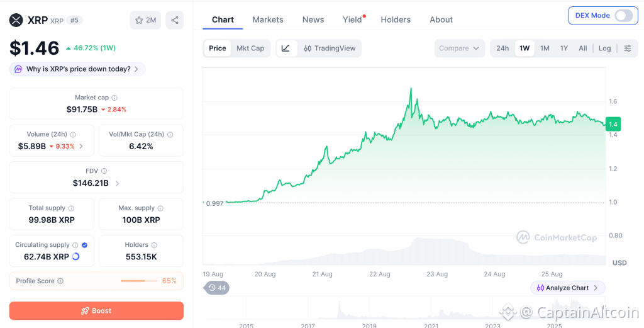Screen dimensions: 644x328
Task: Expand Volume (24h) details arrow
Action: click(x=81, y=146)
